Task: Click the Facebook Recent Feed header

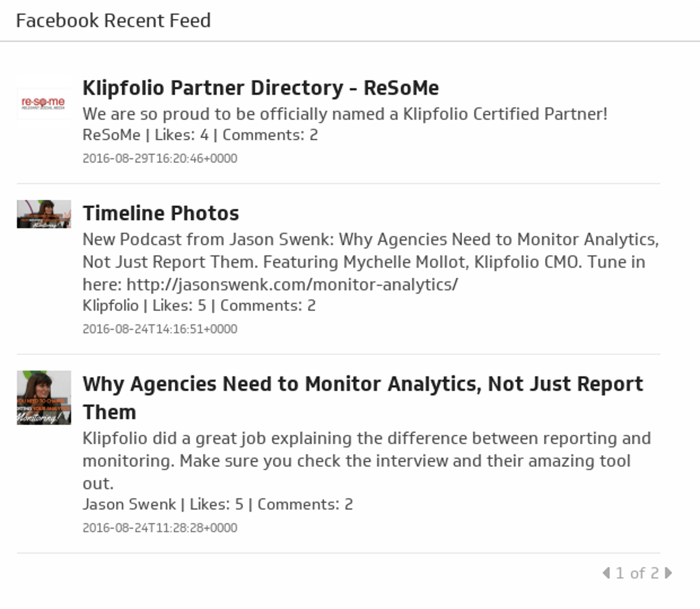Action: coord(113,20)
